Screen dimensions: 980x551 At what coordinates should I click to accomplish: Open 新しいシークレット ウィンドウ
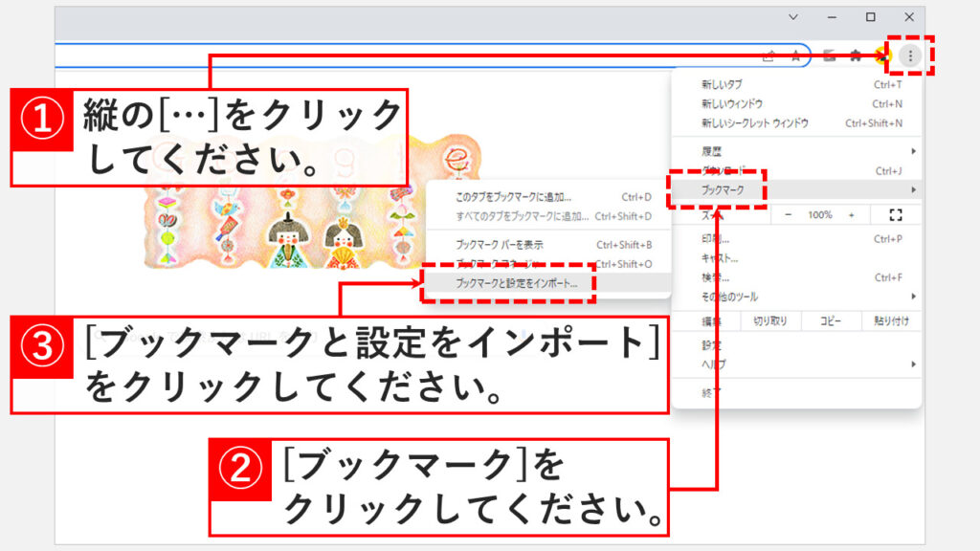796,123
